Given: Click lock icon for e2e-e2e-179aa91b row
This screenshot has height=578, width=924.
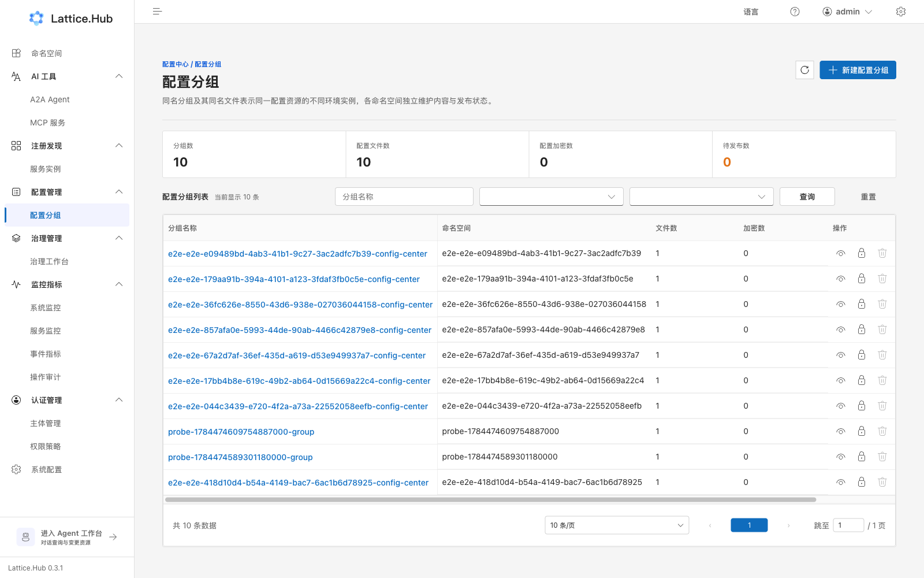Looking at the screenshot, I should (x=862, y=279).
